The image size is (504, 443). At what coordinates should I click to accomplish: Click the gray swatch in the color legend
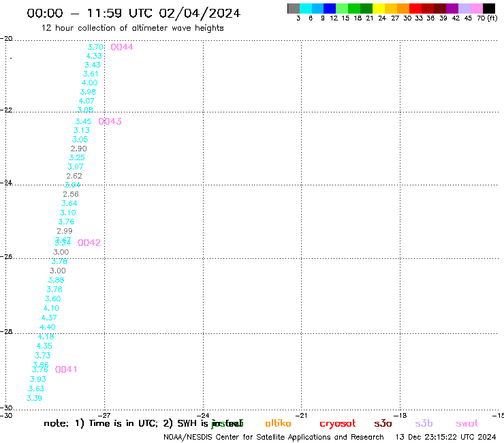tap(294, 8)
